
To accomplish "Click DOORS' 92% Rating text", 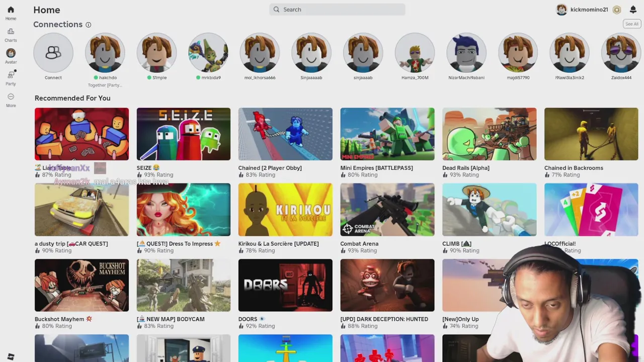I will coord(260,326).
